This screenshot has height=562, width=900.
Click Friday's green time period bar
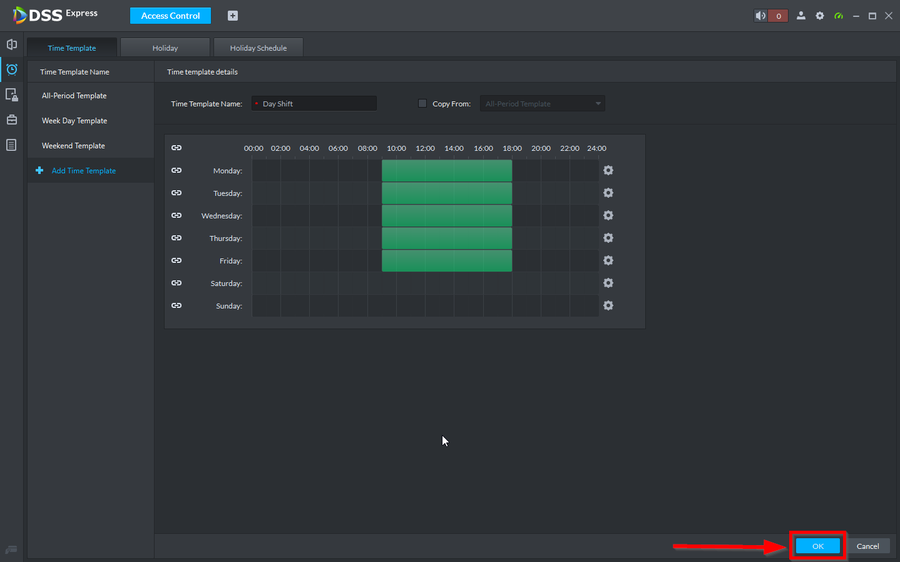[x=447, y=261]
